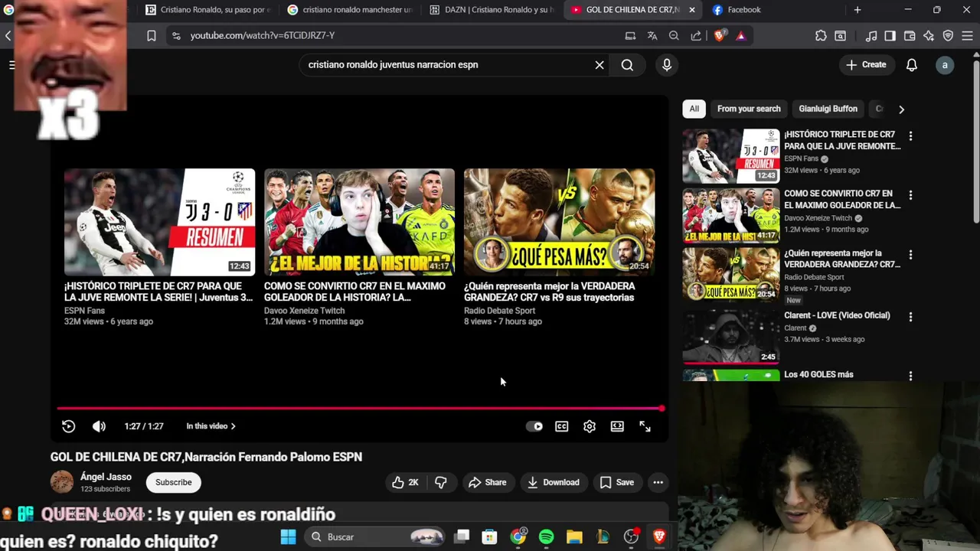The height and width of the screenshot is (551, 980).
Task: Start voice search with microphone icon
Action: click(667, 65)
